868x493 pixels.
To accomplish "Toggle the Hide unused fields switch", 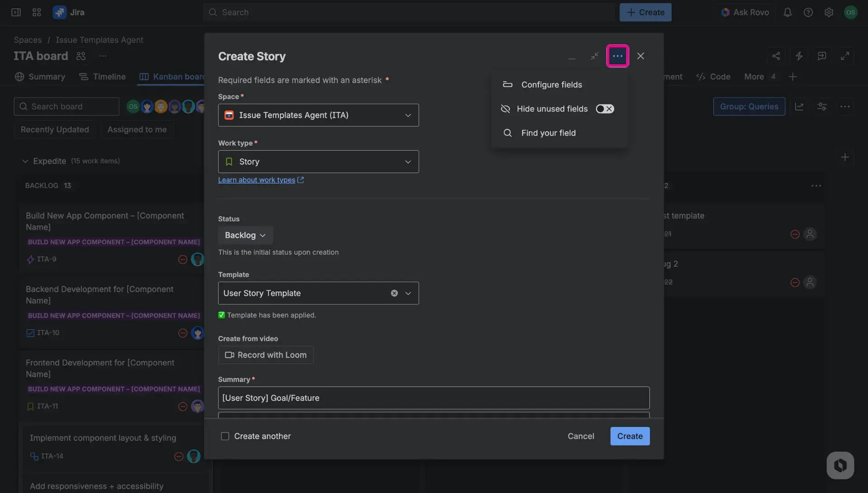I will (x=605, y=109).
